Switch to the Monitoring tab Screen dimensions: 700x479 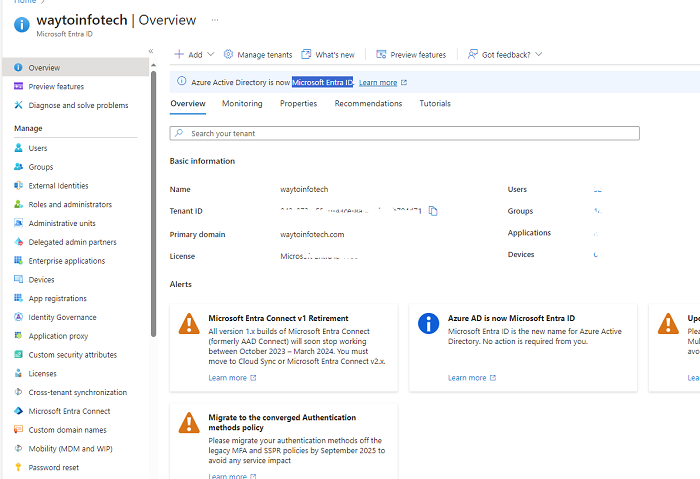pyautogui.click(x=242, y=104)
